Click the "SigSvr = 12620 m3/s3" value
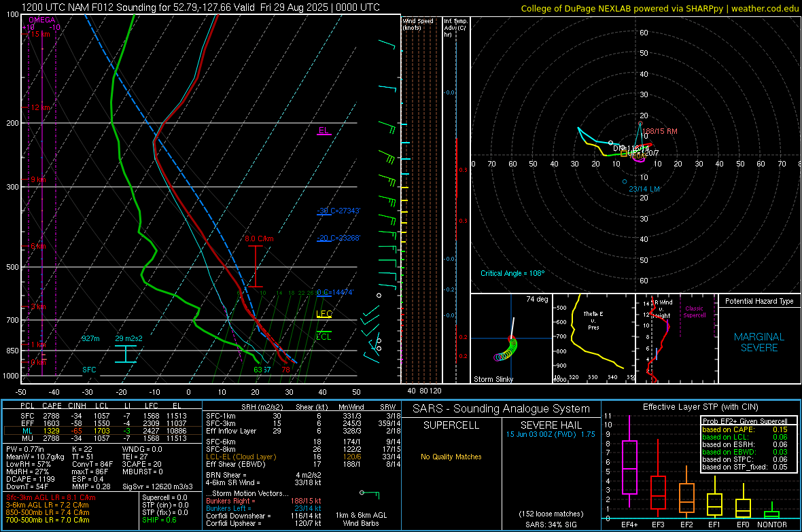 coord(158,486)
